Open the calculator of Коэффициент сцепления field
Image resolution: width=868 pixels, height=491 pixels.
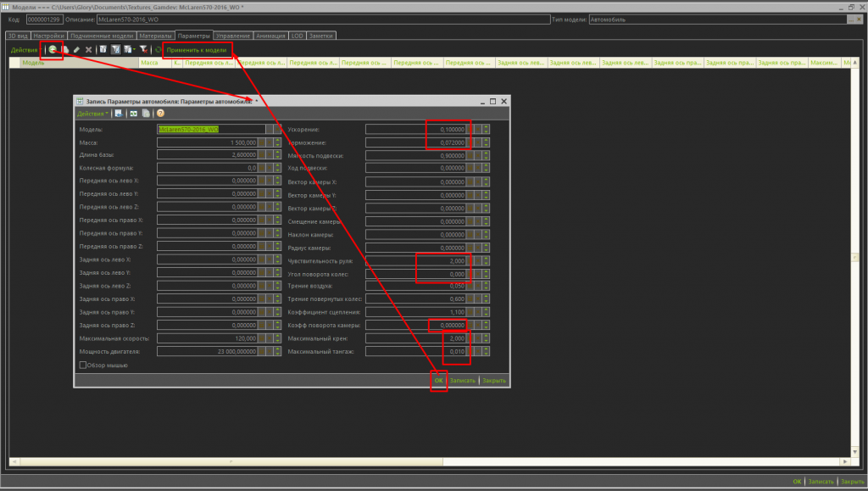[470, 312]
